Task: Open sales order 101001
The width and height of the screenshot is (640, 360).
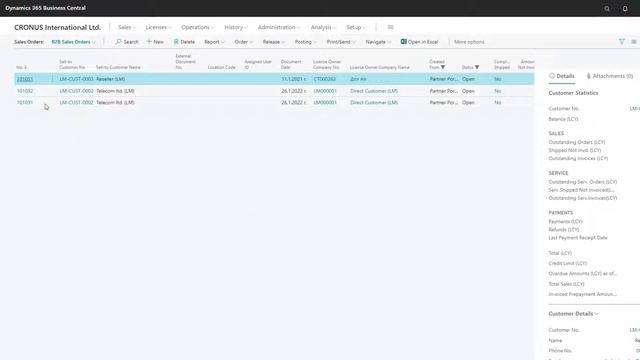Action: (24, 79)
